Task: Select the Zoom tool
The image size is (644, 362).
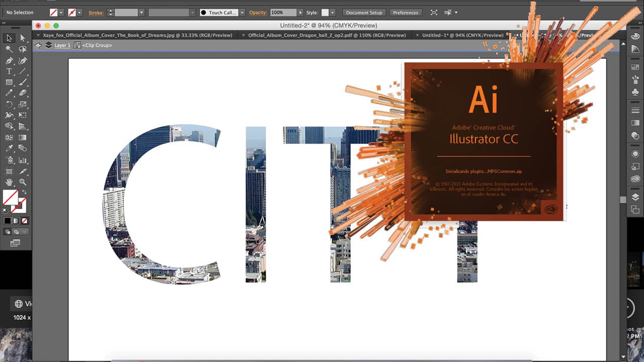Action: [x=22, y=182]
